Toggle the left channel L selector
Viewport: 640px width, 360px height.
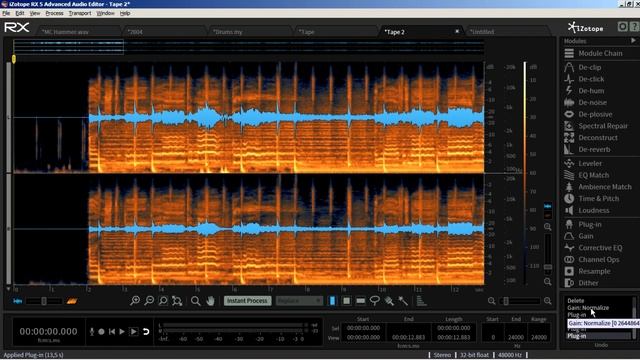9,117
